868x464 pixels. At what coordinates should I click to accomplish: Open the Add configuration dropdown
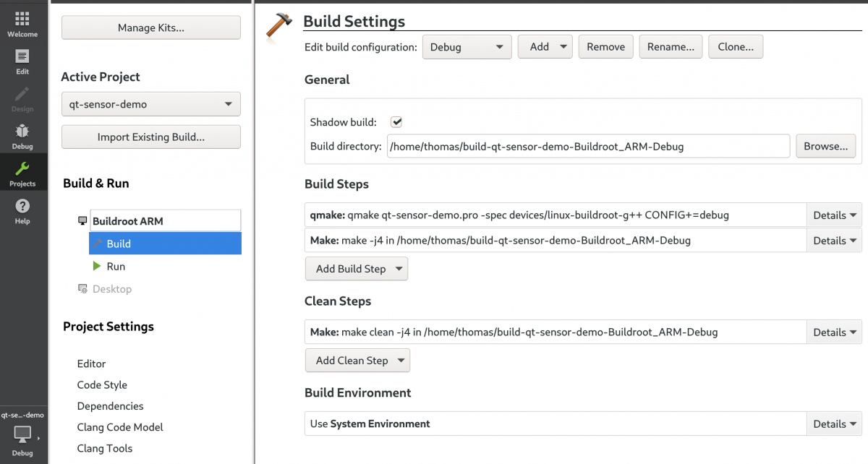tap(545, 46)
